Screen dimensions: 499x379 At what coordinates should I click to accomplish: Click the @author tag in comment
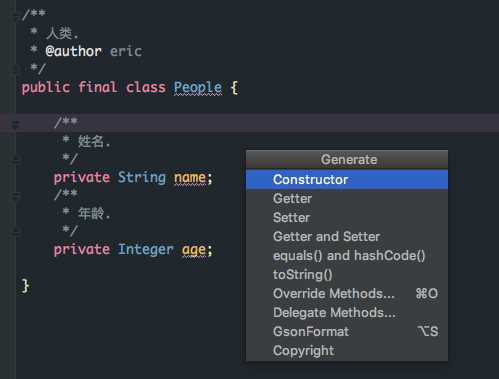click(x=73, y=51)
